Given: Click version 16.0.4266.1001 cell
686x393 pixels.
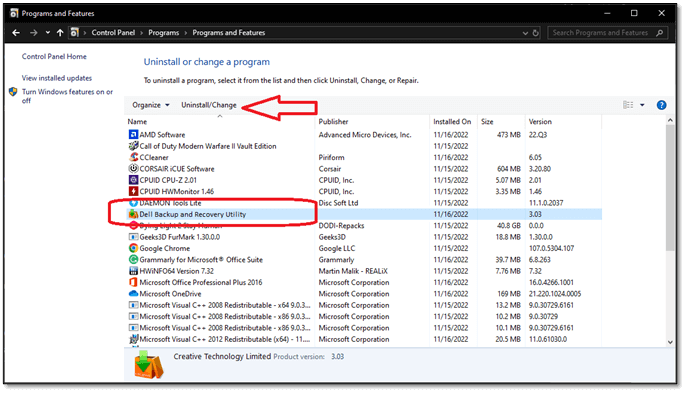Looking at the screenshot, I should (x=551, y=282).
